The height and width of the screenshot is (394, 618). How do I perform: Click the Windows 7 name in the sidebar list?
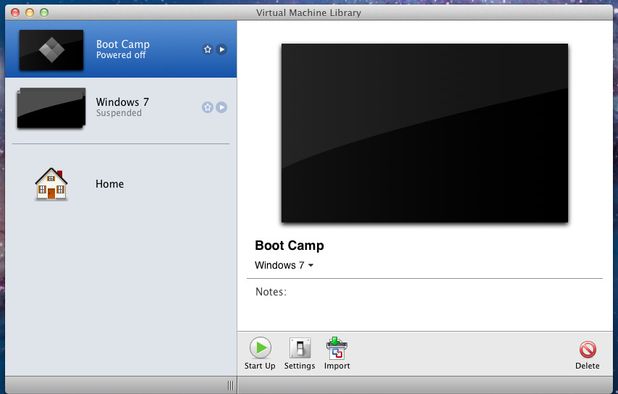(x=122, y=102)
